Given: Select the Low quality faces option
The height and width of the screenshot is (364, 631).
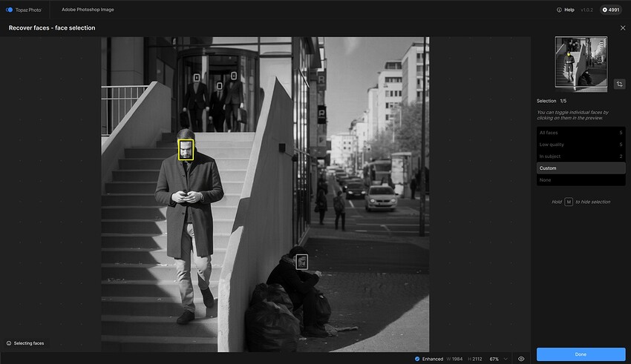Looking at the screenshot, I should 581,145.
